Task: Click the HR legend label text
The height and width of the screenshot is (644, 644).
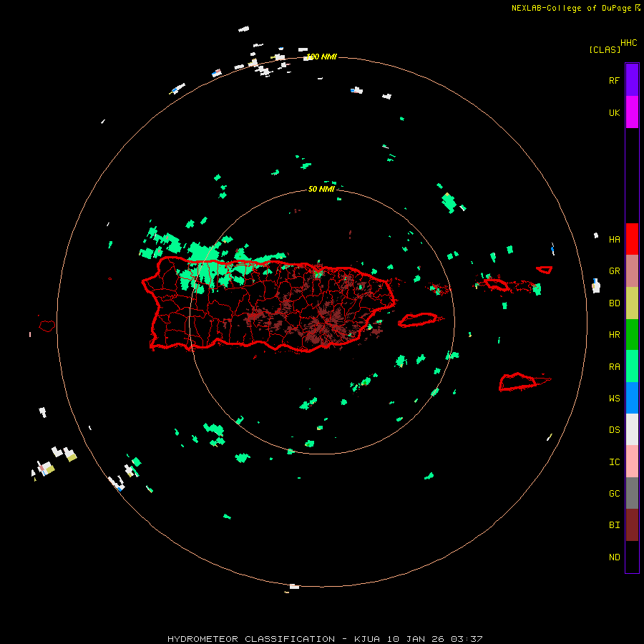Action: point(614,335)
